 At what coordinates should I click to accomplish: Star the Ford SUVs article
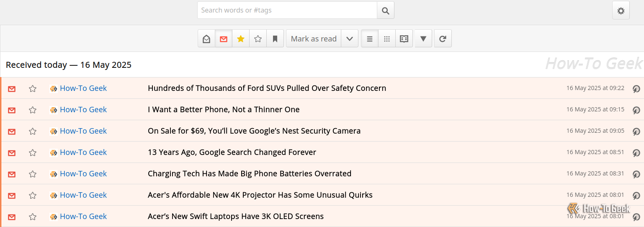[x=33, y=88]
